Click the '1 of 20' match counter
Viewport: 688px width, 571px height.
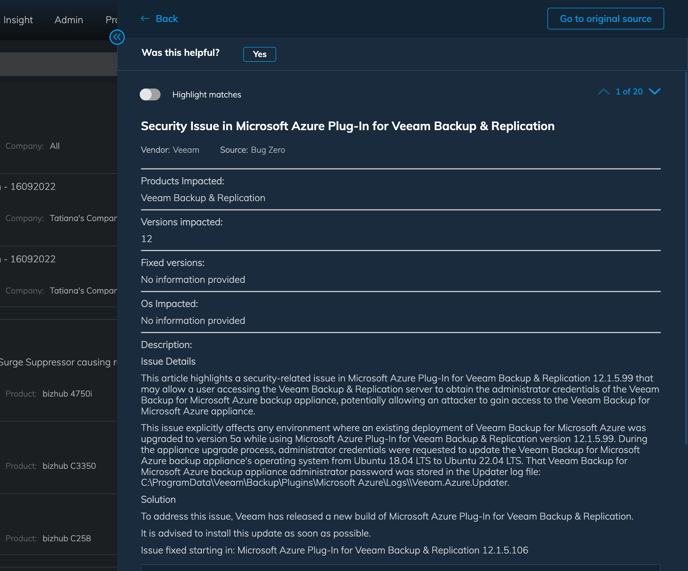(629, 92)
